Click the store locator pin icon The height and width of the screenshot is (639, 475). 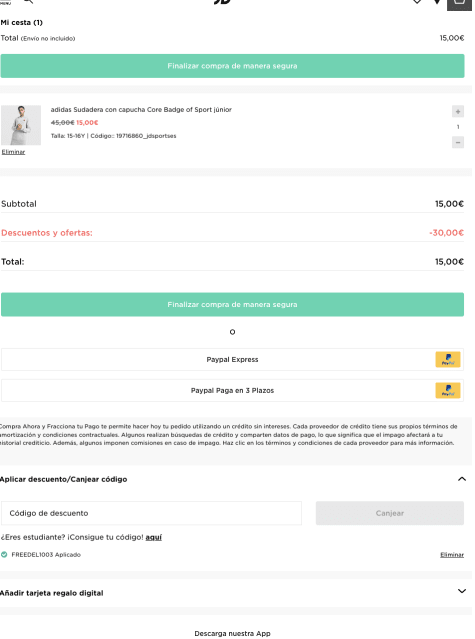click(x=437, y=2)
